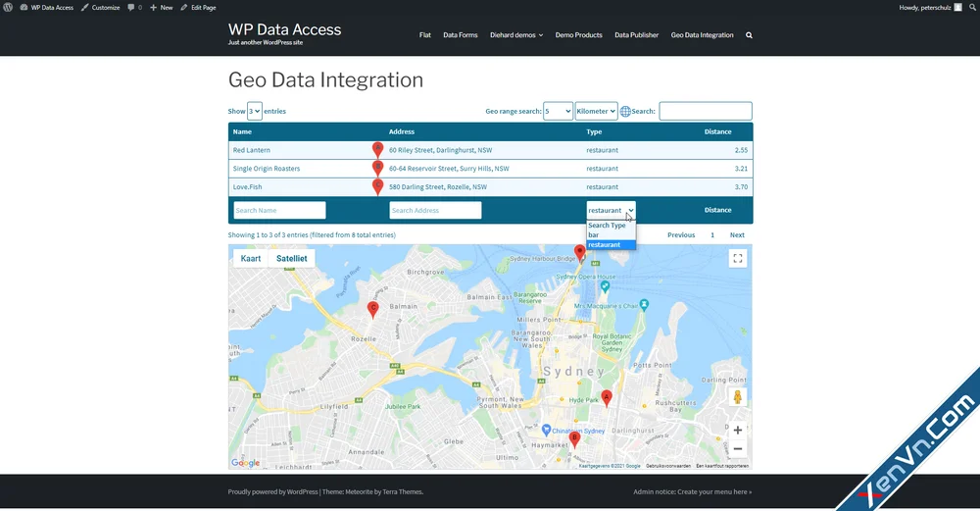Focus the Search Name filter field
Image resolution: width=980 pixels, height=511 pixels.
[x=279, y=210]
